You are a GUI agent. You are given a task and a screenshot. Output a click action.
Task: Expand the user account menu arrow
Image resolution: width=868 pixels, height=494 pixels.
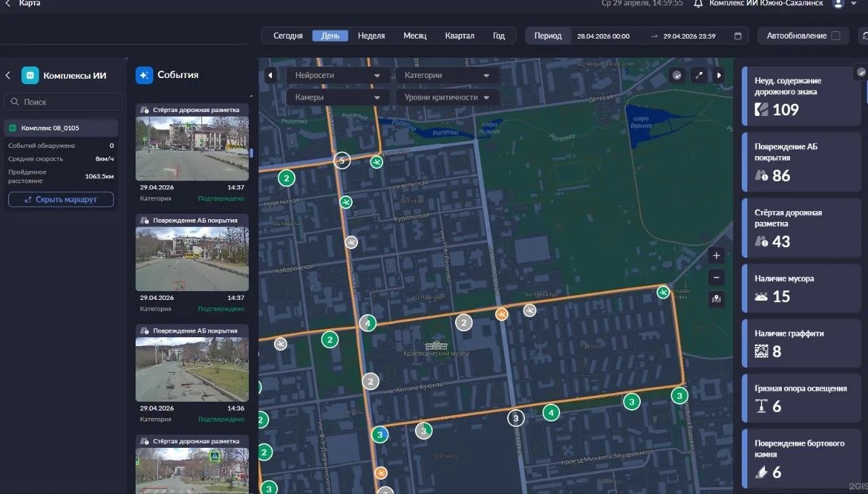coord(854,3)
